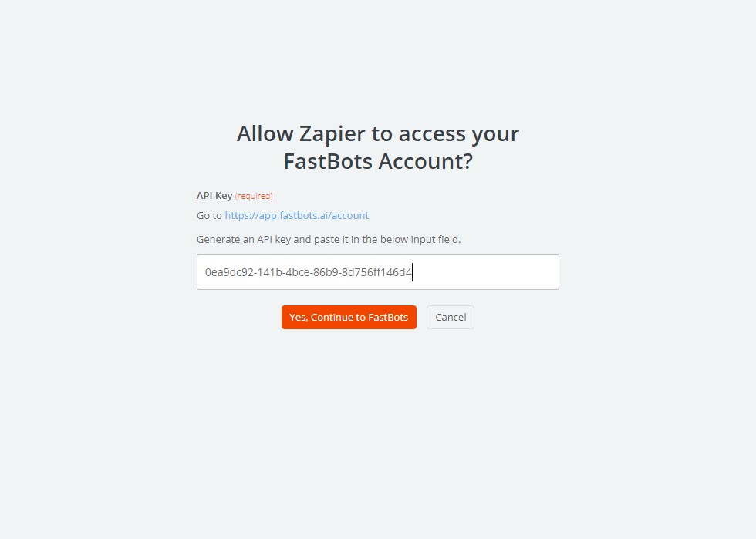Select the FastBots account hyperlink text

click(296, 215)
